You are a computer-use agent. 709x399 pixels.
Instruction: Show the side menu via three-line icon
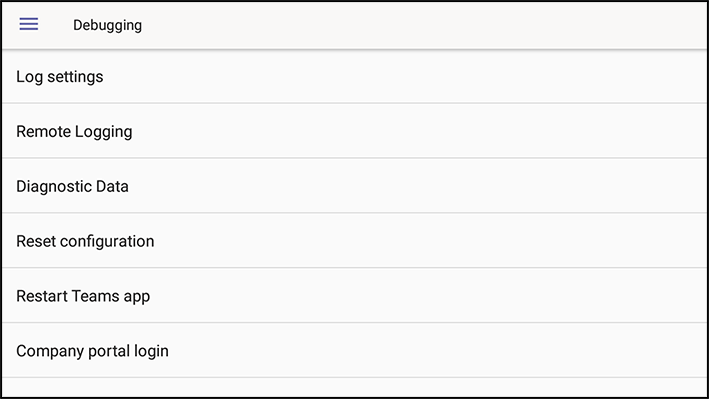(x=28, y=24)
